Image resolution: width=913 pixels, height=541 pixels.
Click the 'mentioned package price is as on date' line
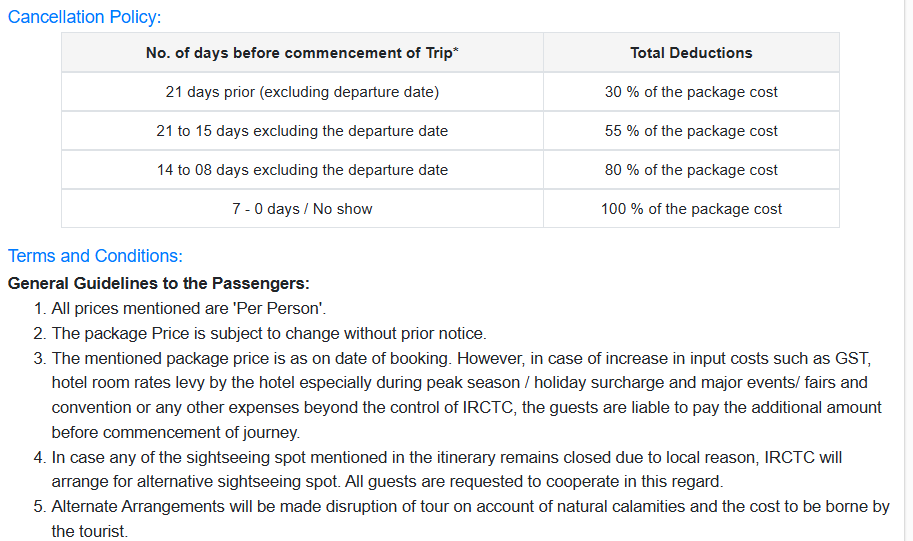click(462, 359)
